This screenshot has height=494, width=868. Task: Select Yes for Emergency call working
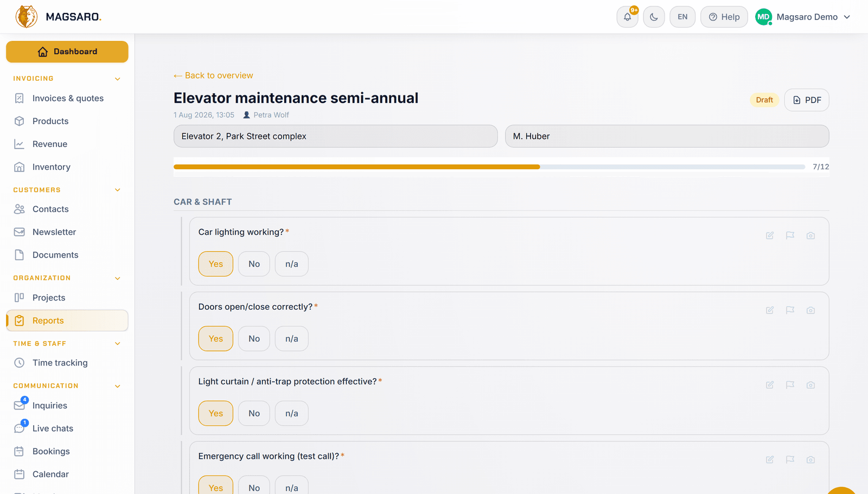coord(216,485)
